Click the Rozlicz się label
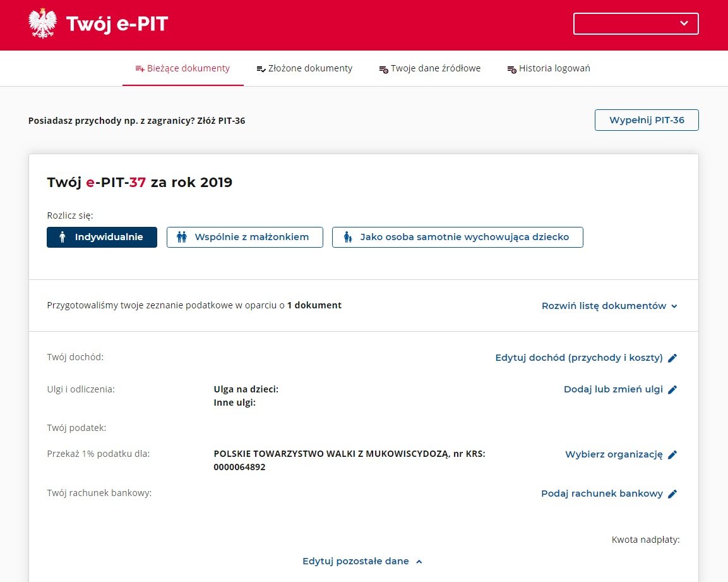728x582 pixels. click(x=70, y=215)
